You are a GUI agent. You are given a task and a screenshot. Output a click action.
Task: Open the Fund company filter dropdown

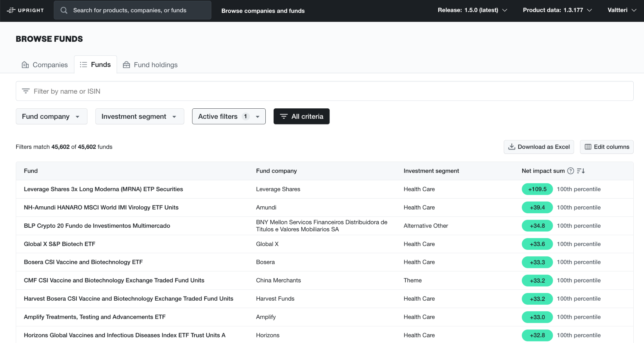[51, 116]
